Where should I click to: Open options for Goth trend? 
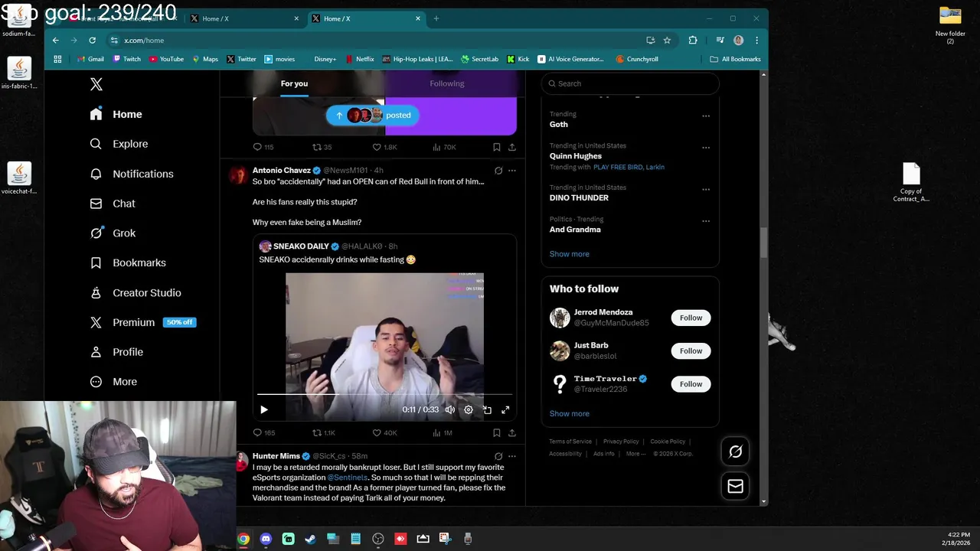[706, 116]
